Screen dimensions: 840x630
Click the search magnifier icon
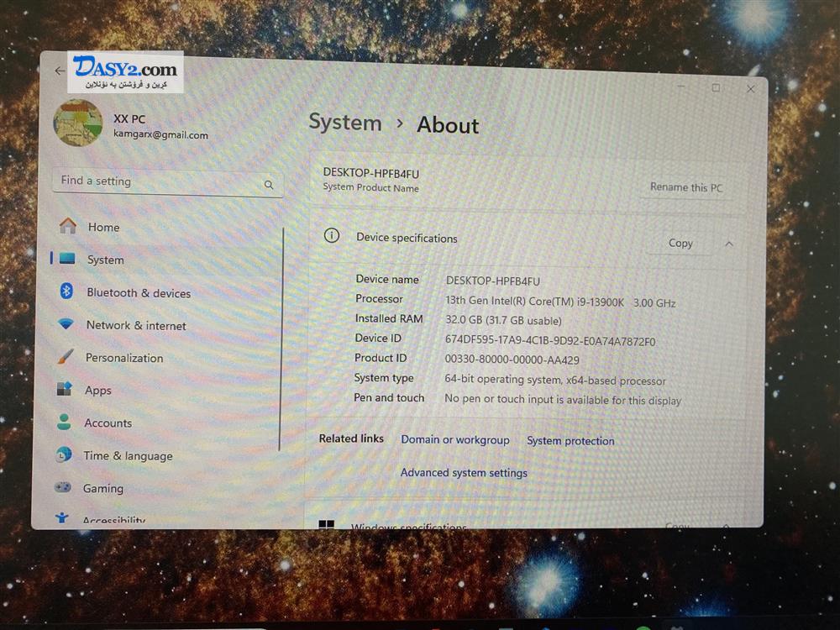pos(269,185)
